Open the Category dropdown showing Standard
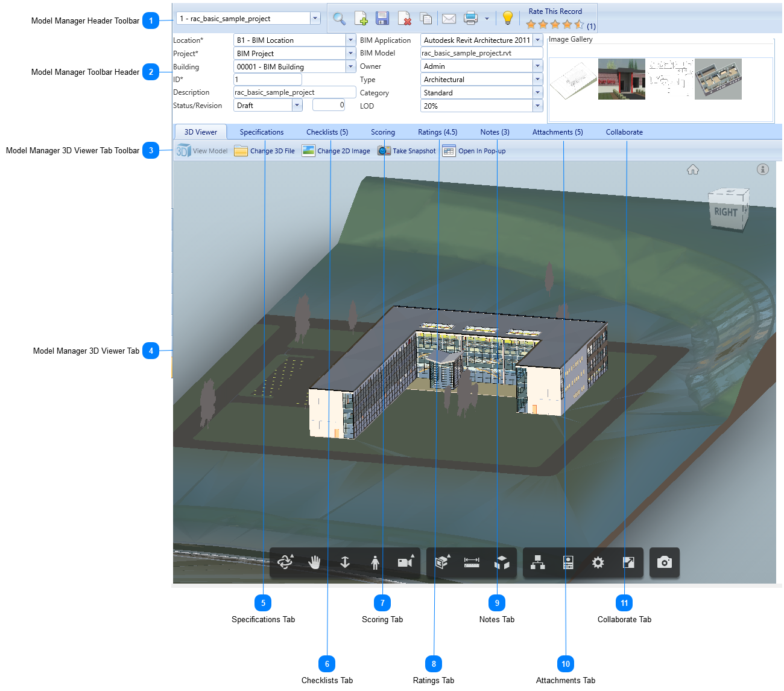 coord(537,93)
